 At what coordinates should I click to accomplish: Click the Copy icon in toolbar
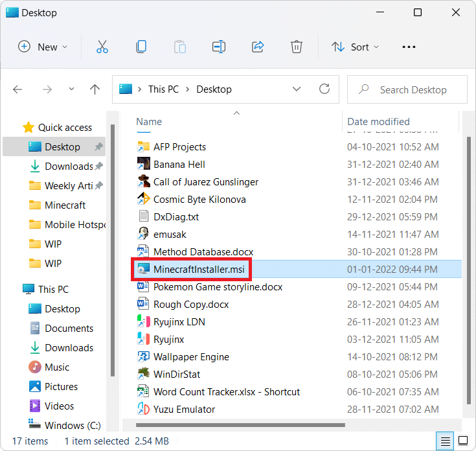click(x=141, y=47)
